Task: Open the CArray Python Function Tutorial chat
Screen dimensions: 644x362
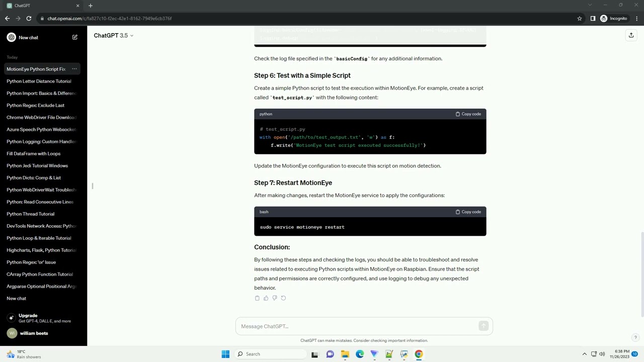Action: point(43,274)
